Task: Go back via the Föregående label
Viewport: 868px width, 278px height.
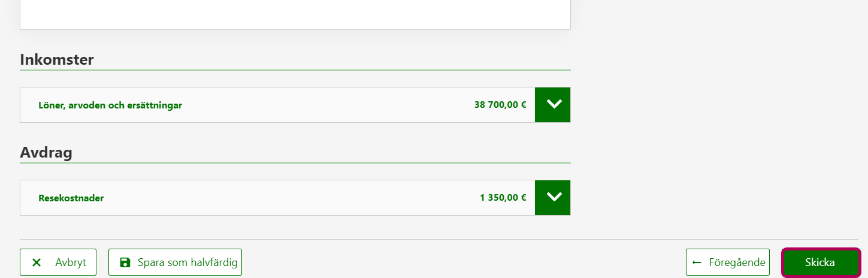Action: pos(737,262)
